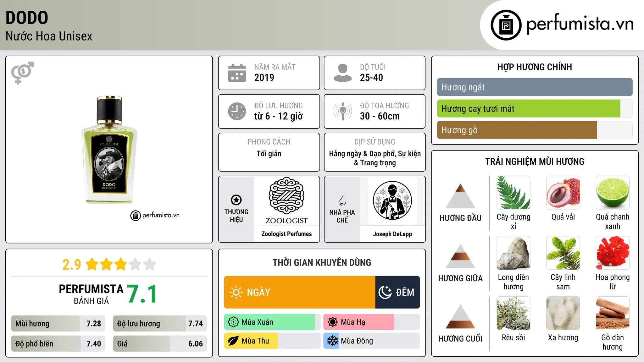Screen dimensions: 644x362
Task: Open the Cây linh sam fir image
Action: coord(563,253)
